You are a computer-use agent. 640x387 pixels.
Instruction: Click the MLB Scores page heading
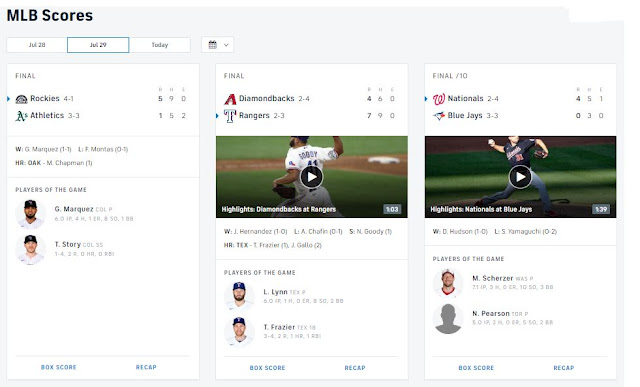click(50, 16)
